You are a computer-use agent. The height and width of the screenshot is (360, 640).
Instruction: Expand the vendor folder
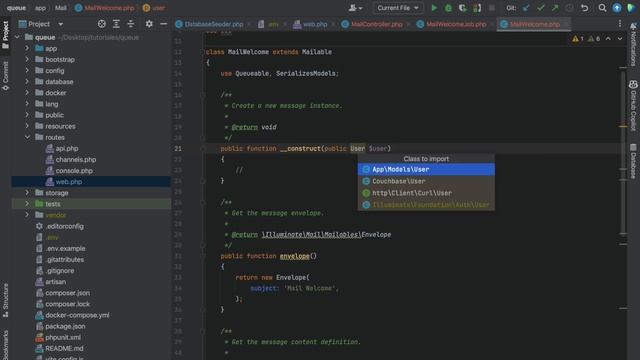coord(27,215)
